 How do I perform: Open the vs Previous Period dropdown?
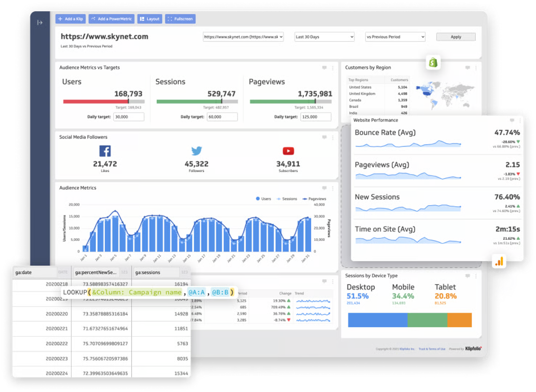coord(395,37)
